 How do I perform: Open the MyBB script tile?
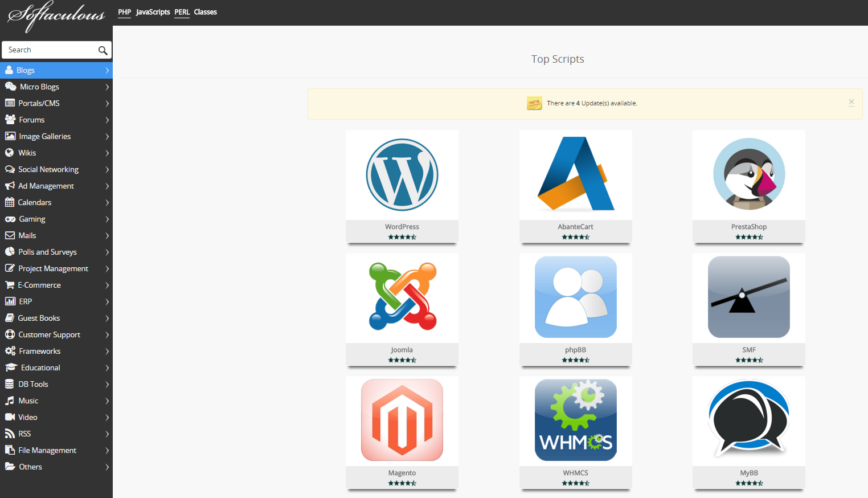click(749, 432)
